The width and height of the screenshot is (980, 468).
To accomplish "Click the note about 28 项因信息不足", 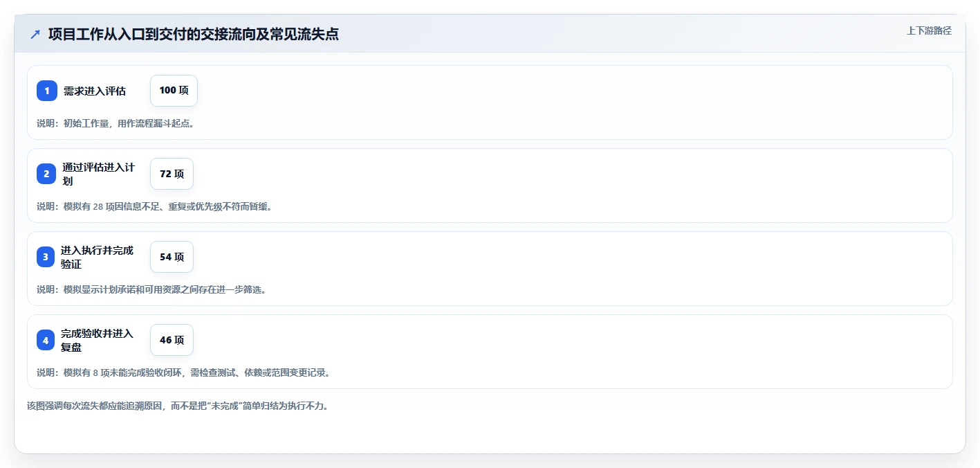I will pyautogui.click(x=154, y=206).
